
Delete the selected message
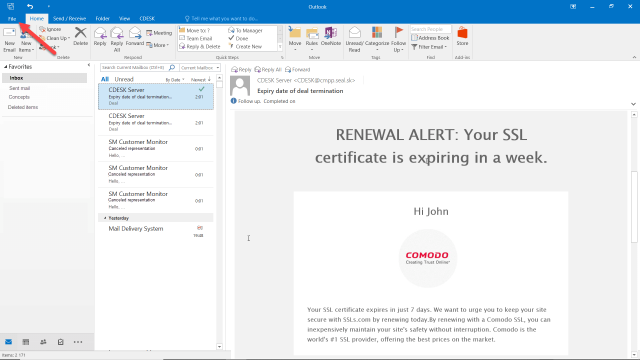80,36
